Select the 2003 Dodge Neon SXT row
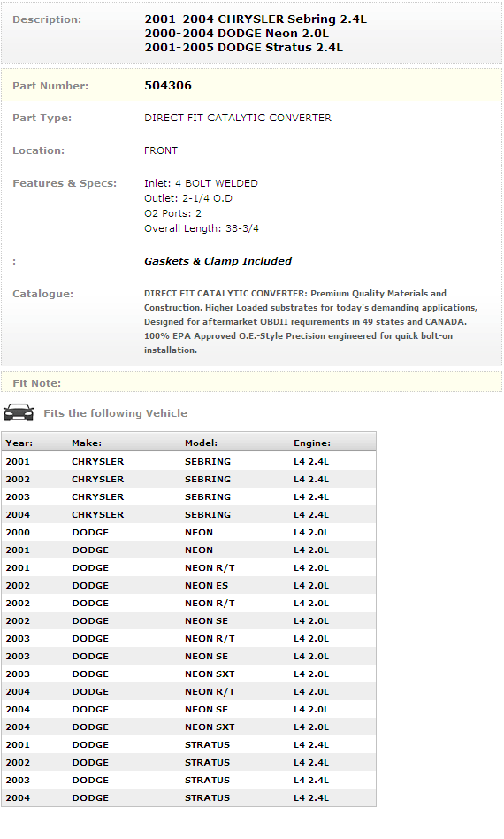The image size is (504, 839). click(188, 674)
